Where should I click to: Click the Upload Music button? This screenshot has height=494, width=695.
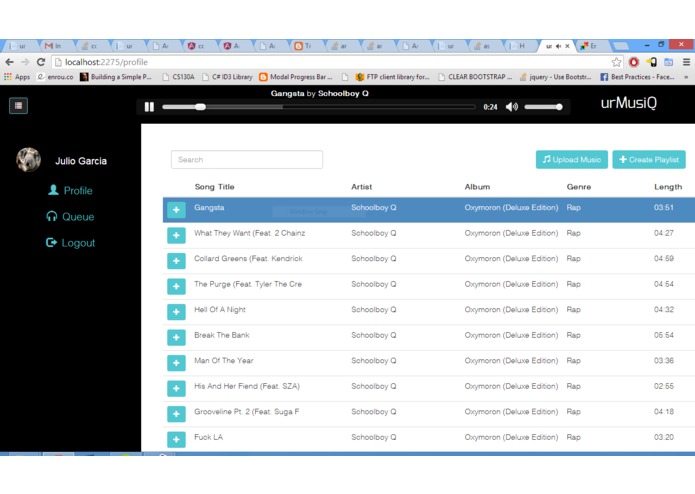click(571, 159)
